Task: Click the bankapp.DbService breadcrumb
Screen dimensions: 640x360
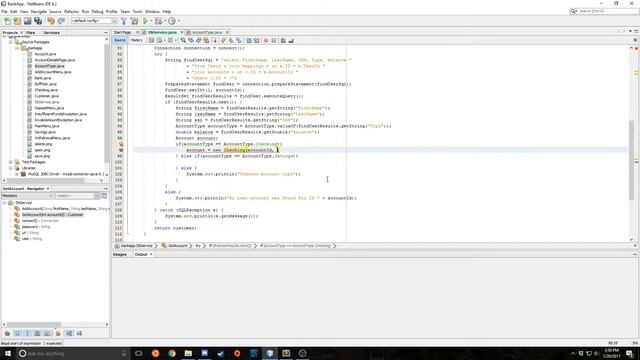Action: tap(136, 246)
